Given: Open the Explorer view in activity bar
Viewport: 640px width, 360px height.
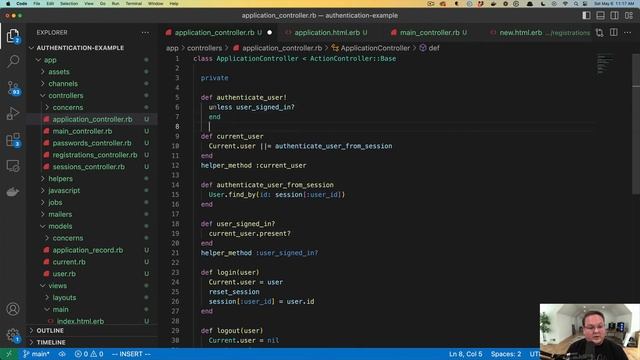Looking at the screenshot, I should point(13,36).
